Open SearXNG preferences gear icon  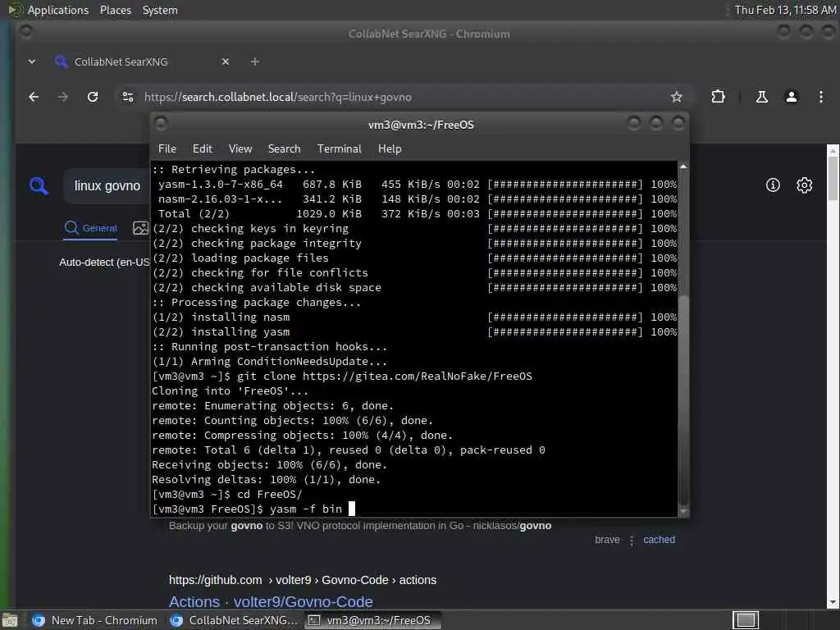coord(804,185)
